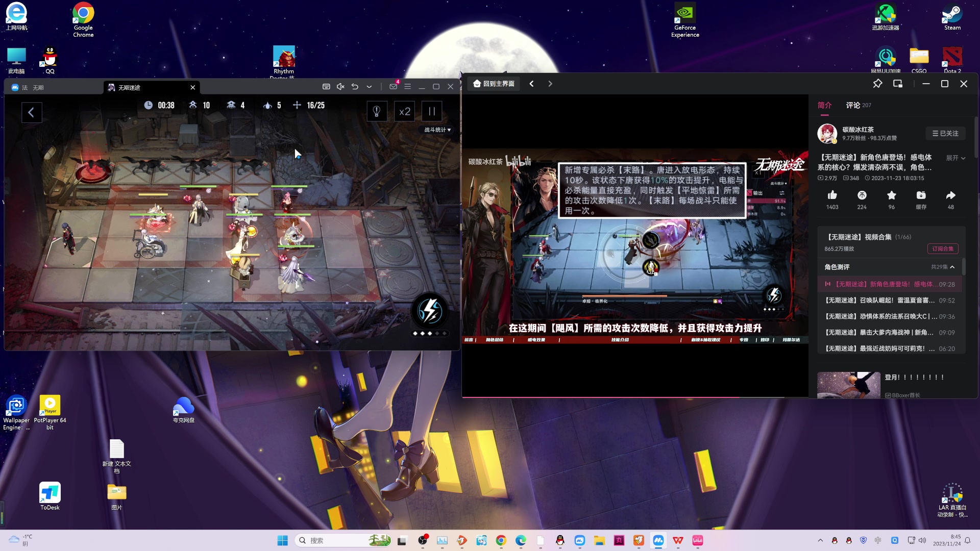Open the emulator hamburger menu
The height and width of the screenshot is (551, 980).
point(407,87)
